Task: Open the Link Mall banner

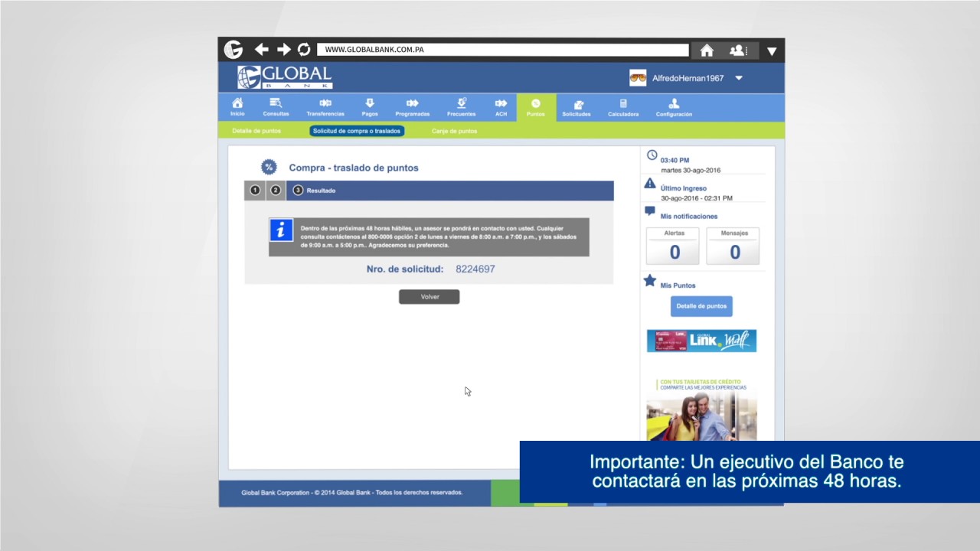Action: [x=701, y=341]
